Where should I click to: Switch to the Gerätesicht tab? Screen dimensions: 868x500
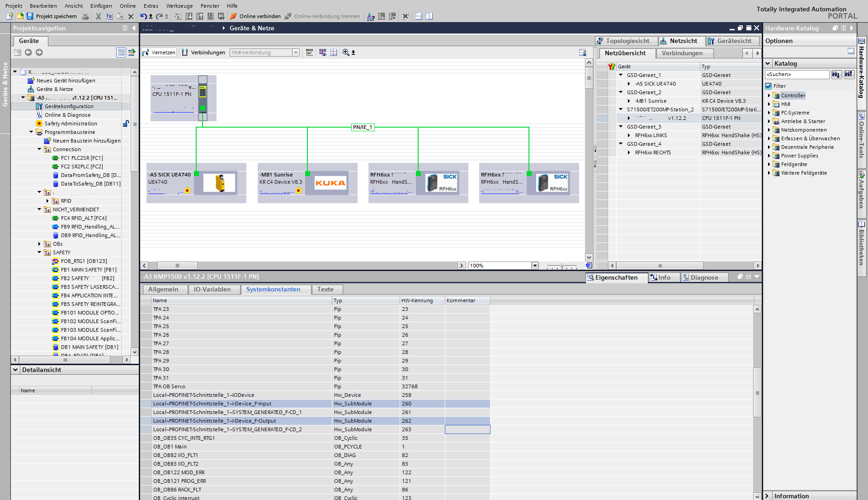click(x=733, y=41)
